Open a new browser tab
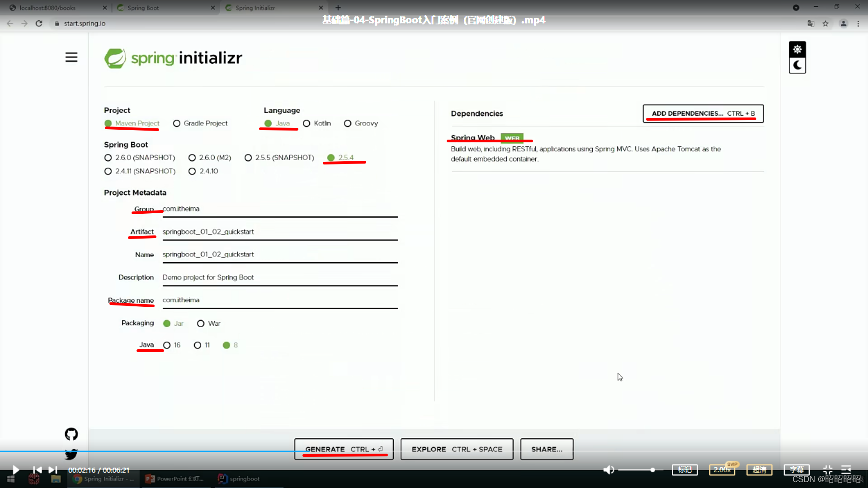The height and width of the screenshot is (488, 868). 338,8
